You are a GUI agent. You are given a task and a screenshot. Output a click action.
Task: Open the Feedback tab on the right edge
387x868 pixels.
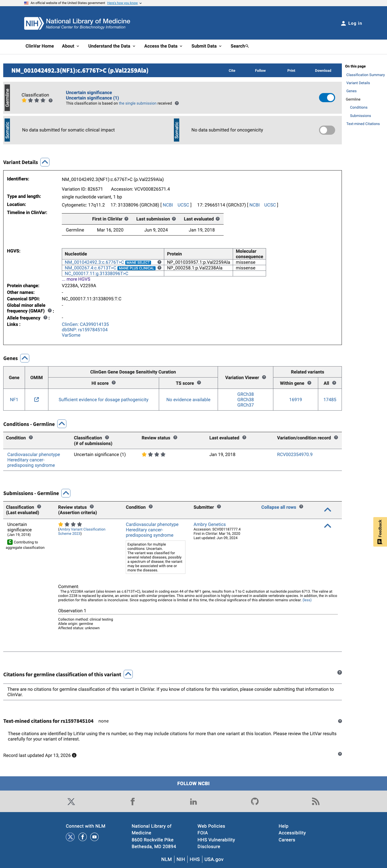tap(380, 532)
